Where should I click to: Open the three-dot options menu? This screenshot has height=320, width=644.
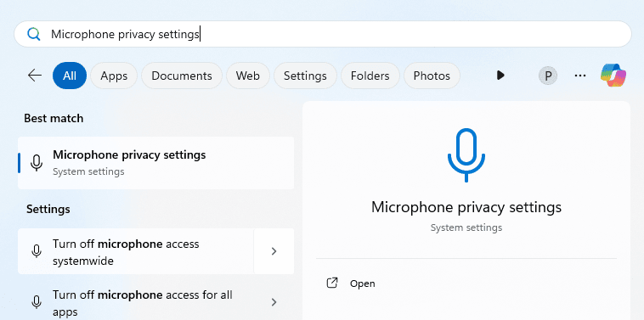[580, 76]
